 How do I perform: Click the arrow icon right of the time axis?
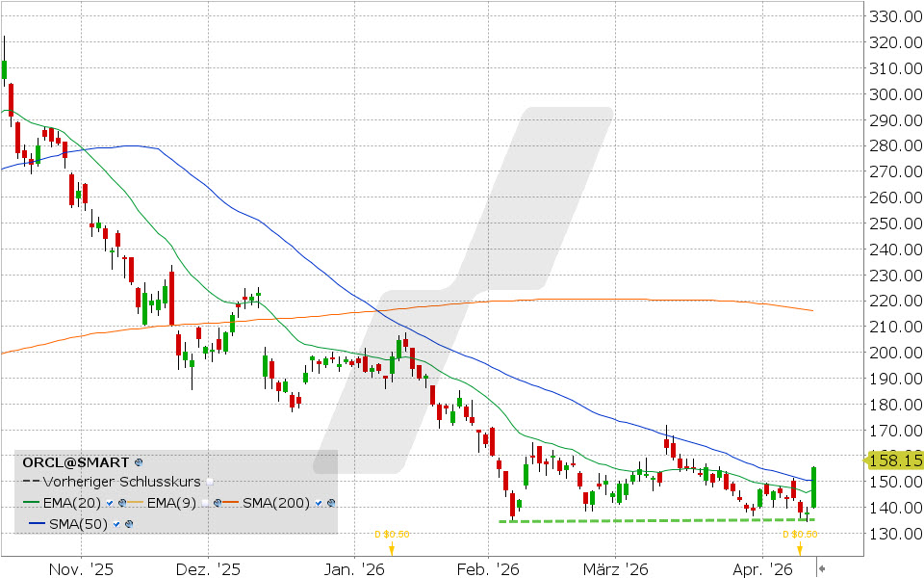[821, 568]
